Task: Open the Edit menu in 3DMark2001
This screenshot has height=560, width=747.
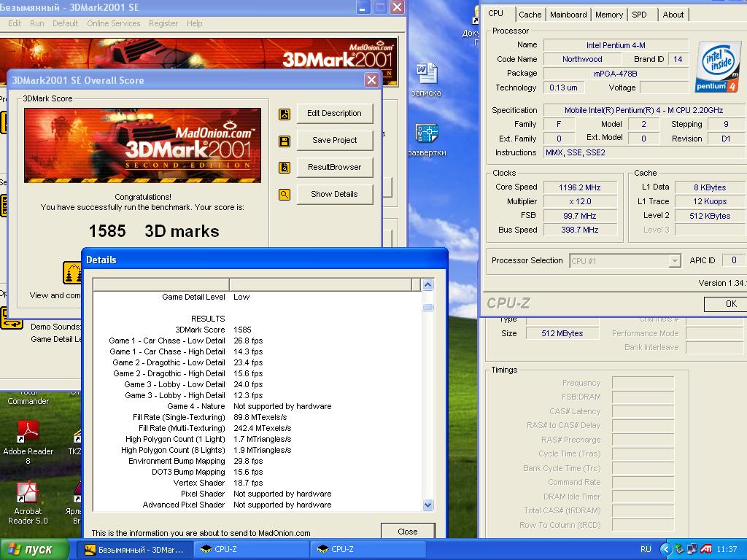Action: [x=15, y=23]
